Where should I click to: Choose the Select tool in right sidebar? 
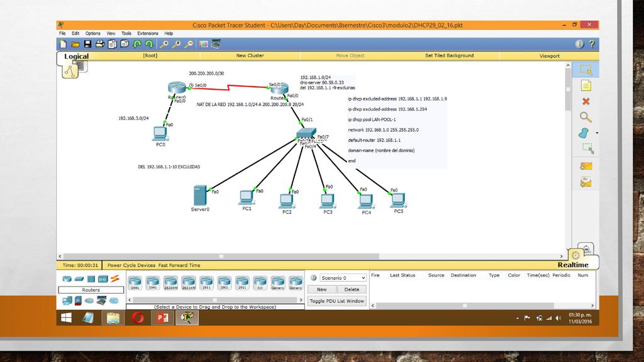[x=586, y=70]
